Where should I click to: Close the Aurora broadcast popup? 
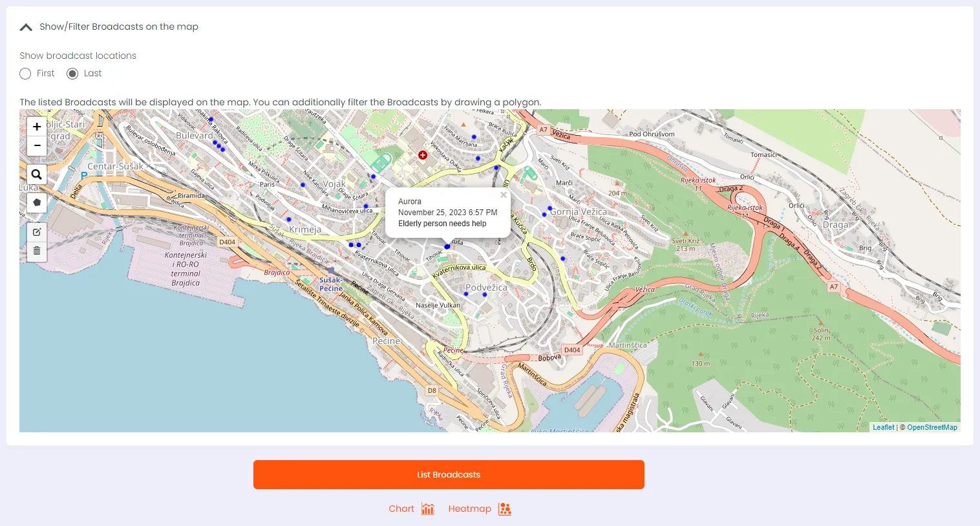(x=504, y=195)
